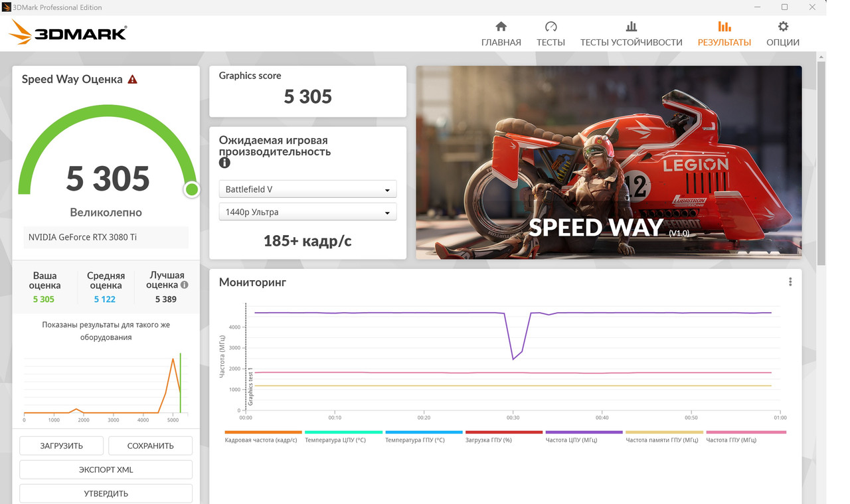Click the 3DMark icon in the title bar
The height and width of the screenshot is (504, 850).
pyautogui.click(x=7, y=7)
